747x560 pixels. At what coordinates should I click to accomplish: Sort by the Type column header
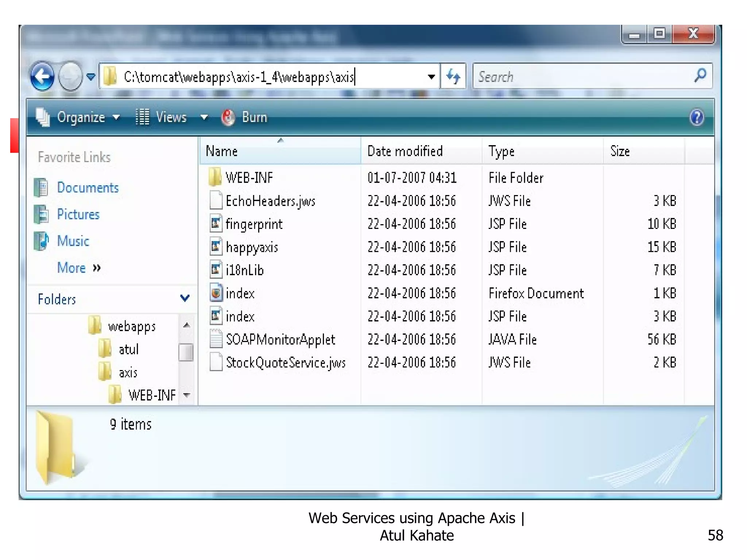(x=542, y=151)
